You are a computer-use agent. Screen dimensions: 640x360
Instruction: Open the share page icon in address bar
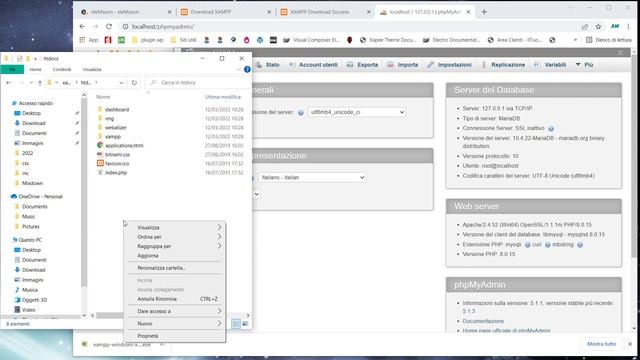point(585,27)
